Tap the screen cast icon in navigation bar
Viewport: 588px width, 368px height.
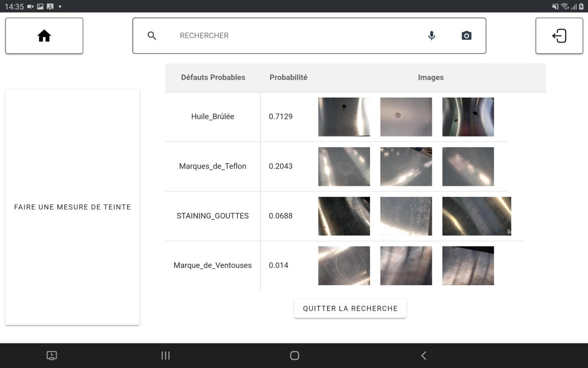(x=52, y=356)
